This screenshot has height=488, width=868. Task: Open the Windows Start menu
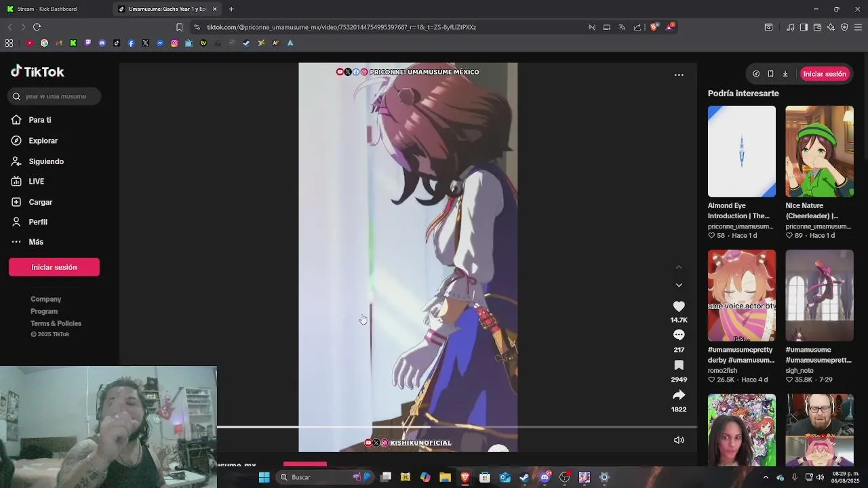point(264,477)
